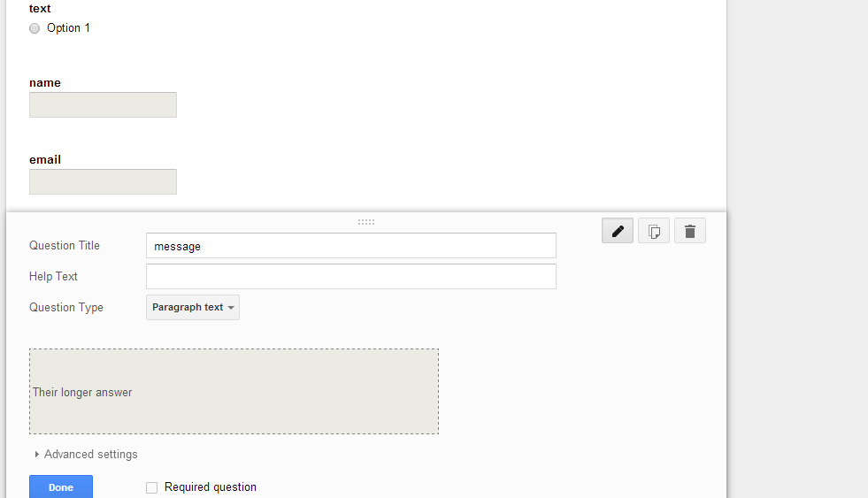Screen dimensions: 868x498
Task: Select the Option 1 radio button
Action: 35,28
